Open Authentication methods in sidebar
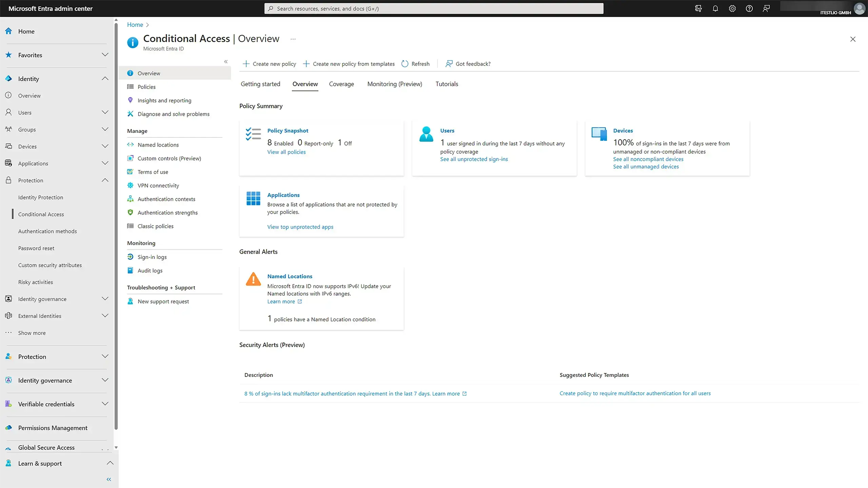Image resolution: width=868 pixels, height=488 pixels. [47, 231]
